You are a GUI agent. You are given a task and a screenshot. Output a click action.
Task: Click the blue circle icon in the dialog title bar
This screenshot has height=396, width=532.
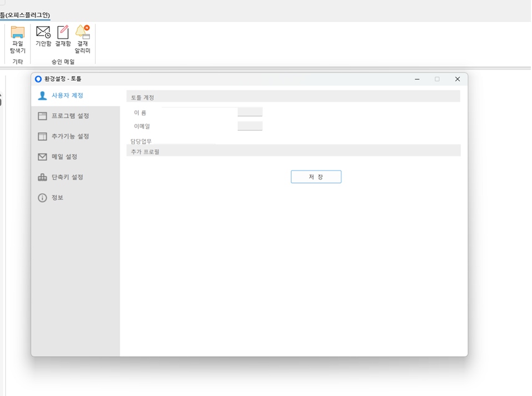coord(38,79)
